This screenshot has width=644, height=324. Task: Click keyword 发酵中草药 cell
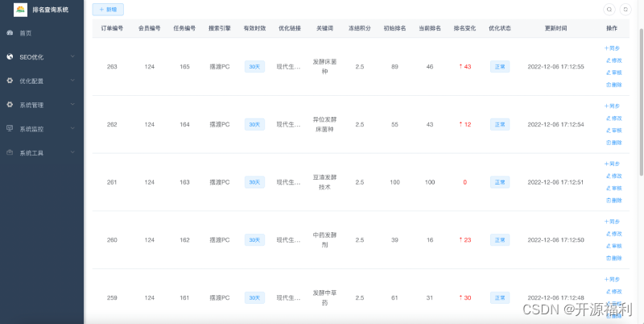coord(325,297)
